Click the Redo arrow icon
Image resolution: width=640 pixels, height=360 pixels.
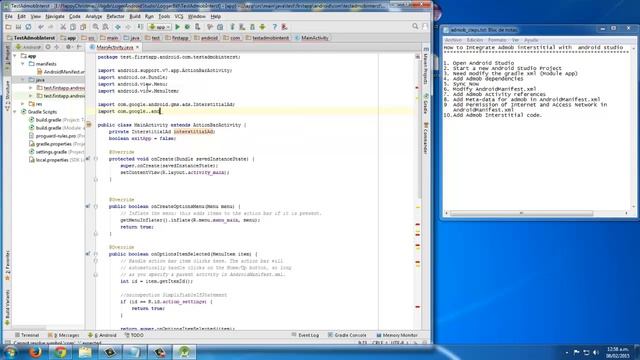click(x=51, y=27)
